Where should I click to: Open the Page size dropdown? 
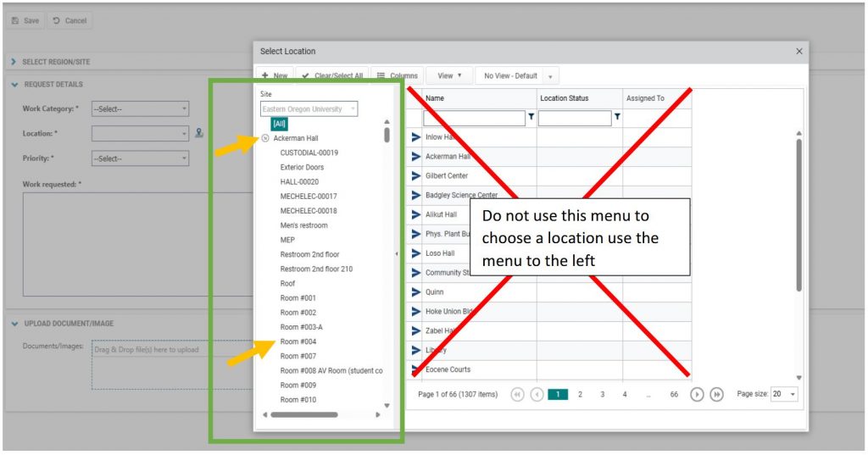(x=784, y=394)
